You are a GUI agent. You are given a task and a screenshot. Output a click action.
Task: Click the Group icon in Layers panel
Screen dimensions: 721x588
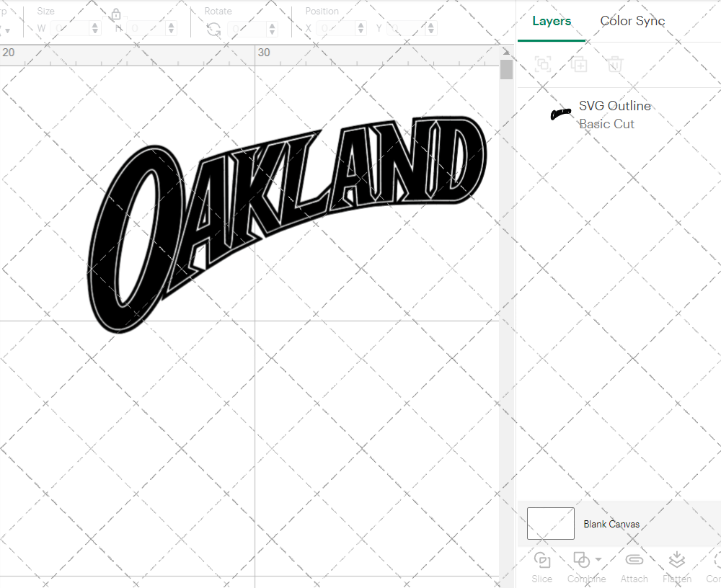(542, 64)
